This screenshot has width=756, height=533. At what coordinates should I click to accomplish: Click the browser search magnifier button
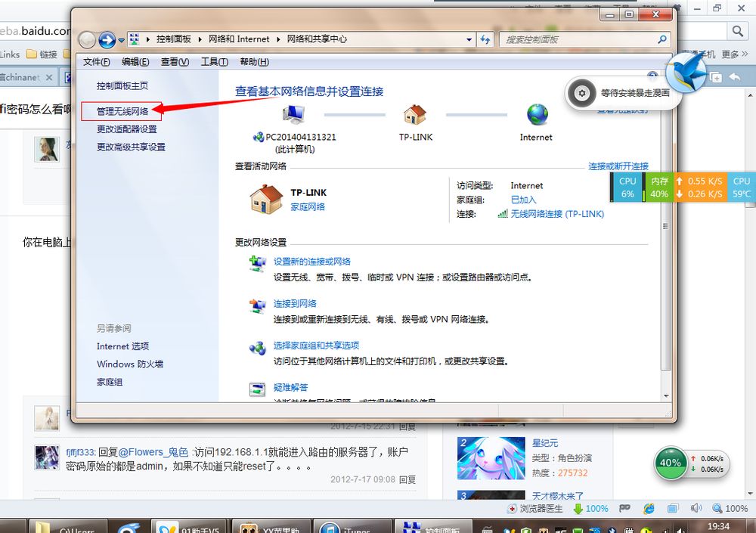(737, 31)
